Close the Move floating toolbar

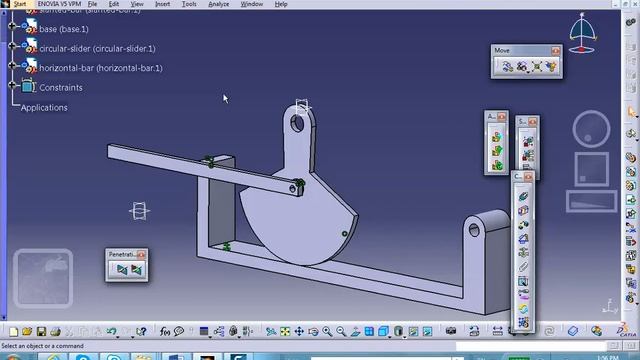pyautogui.click(x=556, y=51)
